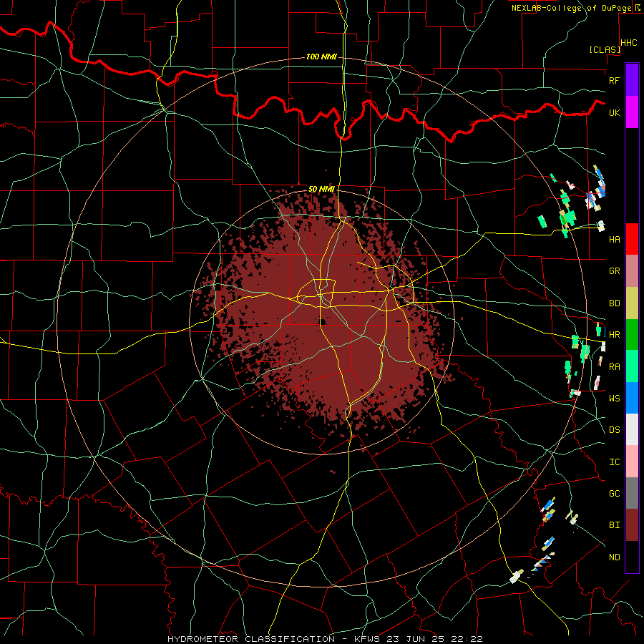Screen dimensions: 644x644
Task: Click the '[CLAS]' legend header text
Action: [605, 49]
